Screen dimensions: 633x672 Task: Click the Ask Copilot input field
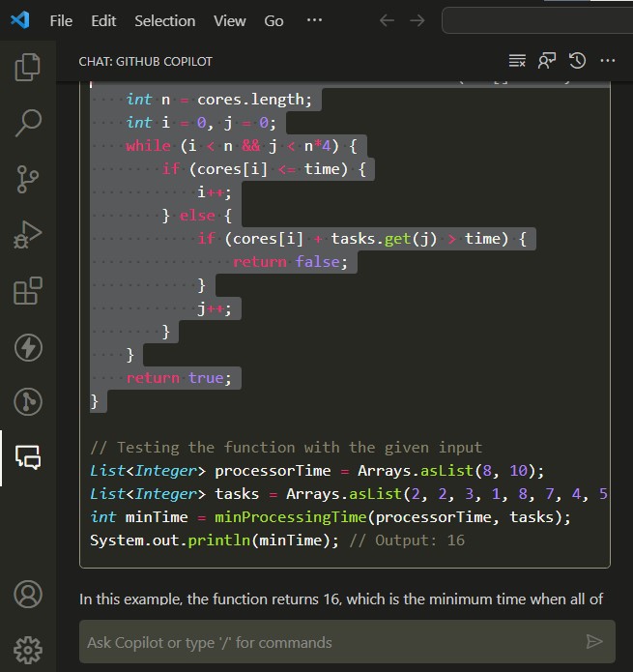pos(347,642)
